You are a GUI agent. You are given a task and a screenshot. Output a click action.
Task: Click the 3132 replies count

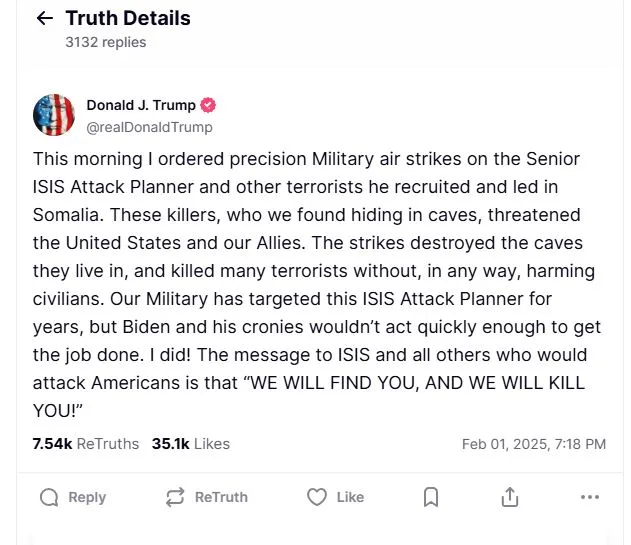click(105, 42)
